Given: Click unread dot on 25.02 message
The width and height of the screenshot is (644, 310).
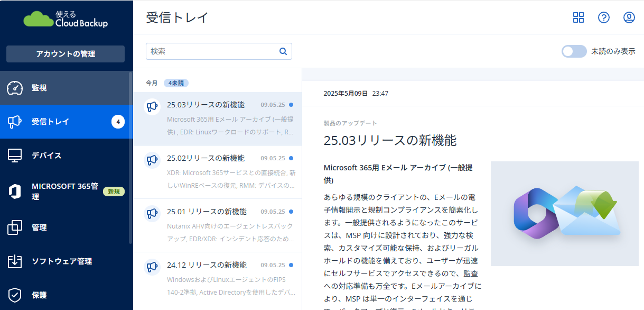Looking at the screenshot, I should pyautogui.click(x=291, y=158).
